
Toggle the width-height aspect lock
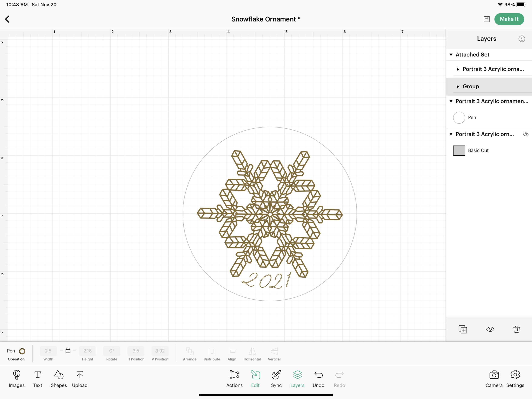68,350
